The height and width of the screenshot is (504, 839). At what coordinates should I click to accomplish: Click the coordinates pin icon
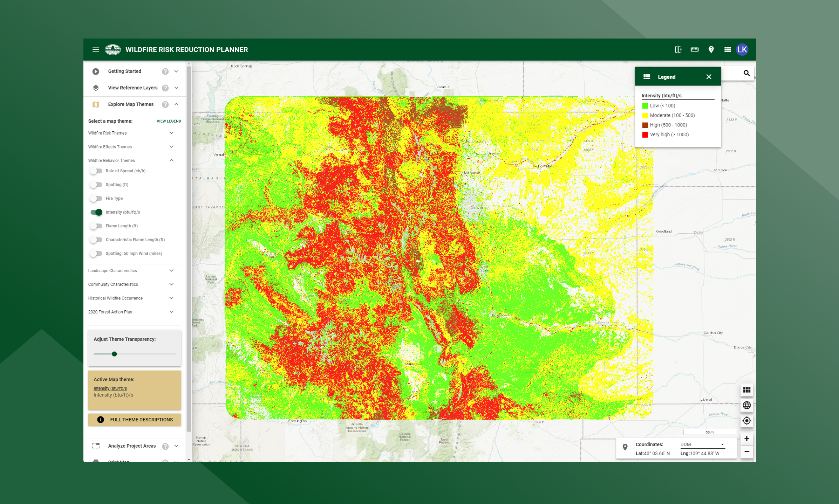pyautogui.click(x=625, y=447)
